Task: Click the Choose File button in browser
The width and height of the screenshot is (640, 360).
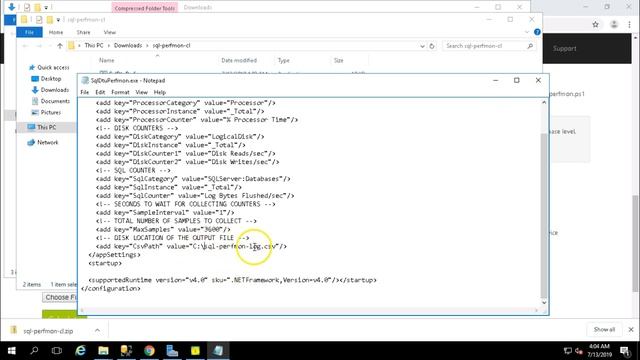Action: 60,298
